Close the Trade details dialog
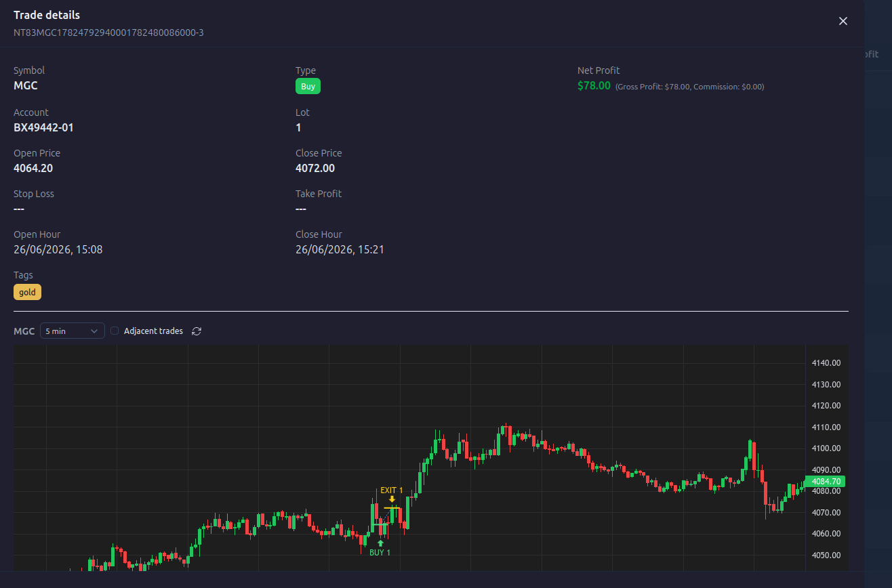The image size is (892, 588). click(843, 21)
